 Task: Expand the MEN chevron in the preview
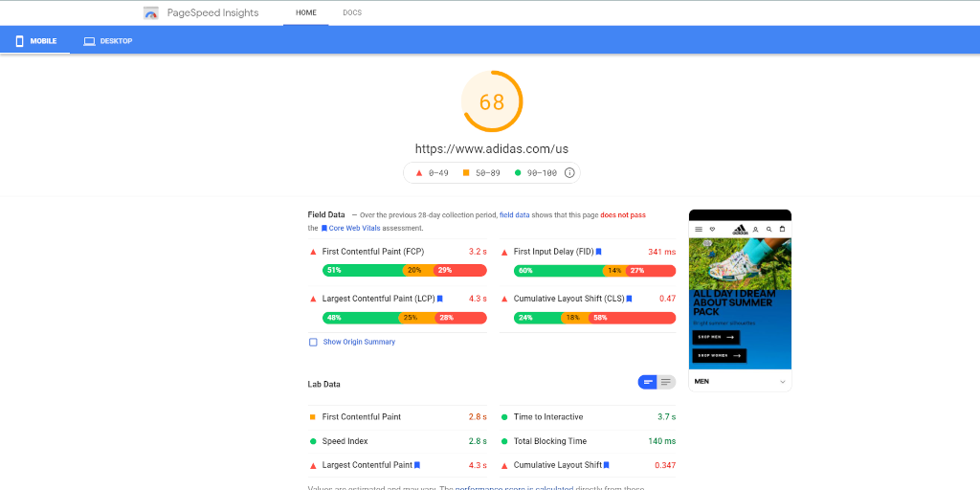tap(782, 381)
